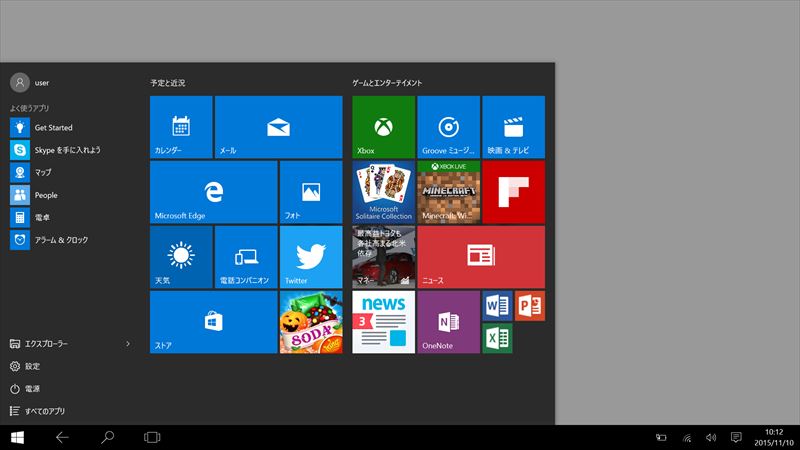The image size is (800, 450).
Task: Open the Photos (フォト) tile
Action: coord(311,192)
